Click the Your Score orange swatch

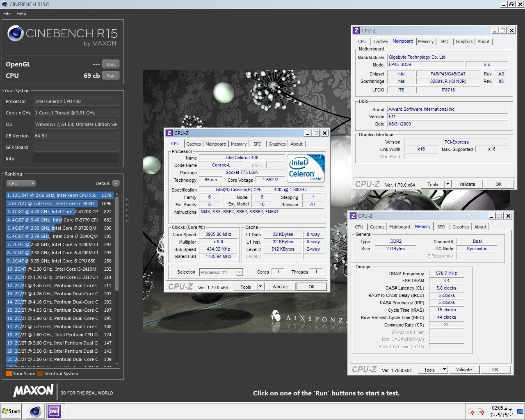[x=9, y=374]
